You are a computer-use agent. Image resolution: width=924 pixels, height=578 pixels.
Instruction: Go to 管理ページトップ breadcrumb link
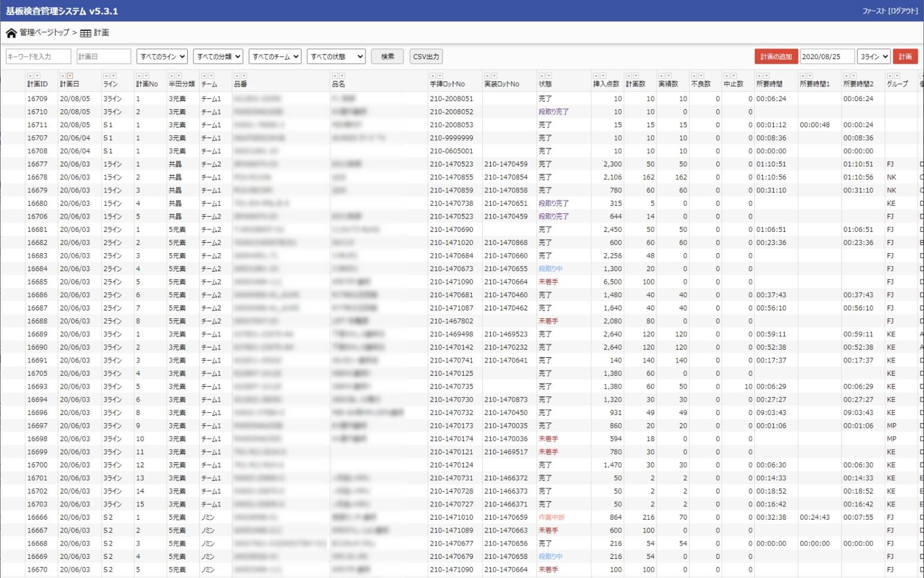pos(44,33)
